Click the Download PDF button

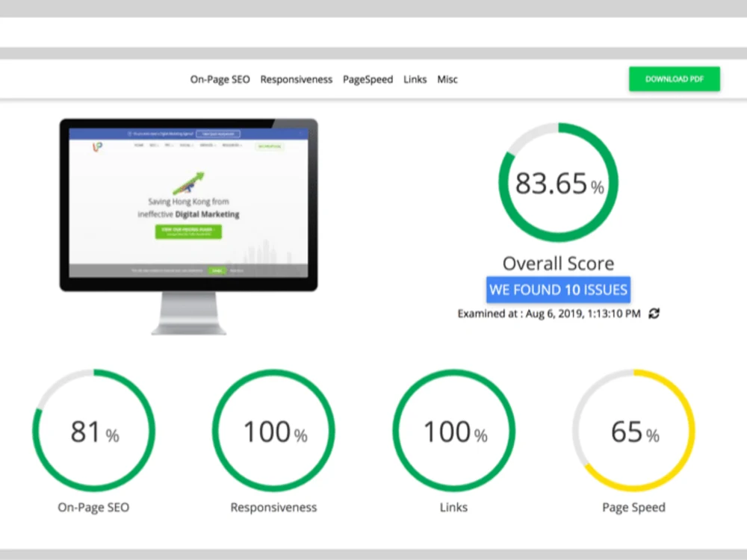click(674, 79)
